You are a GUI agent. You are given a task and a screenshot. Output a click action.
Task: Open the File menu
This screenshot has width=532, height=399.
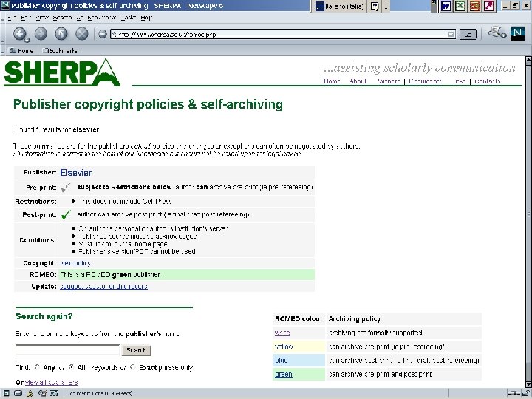(13, 18)
